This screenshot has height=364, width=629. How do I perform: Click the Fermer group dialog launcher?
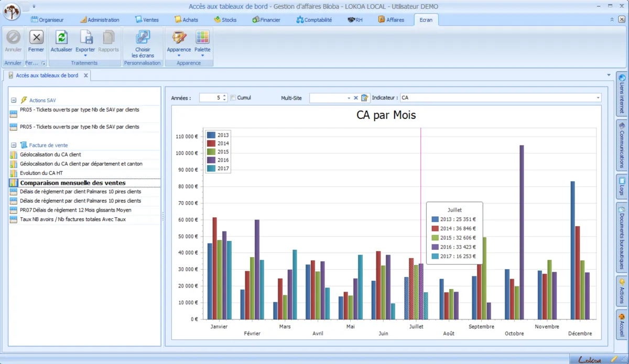44,63
